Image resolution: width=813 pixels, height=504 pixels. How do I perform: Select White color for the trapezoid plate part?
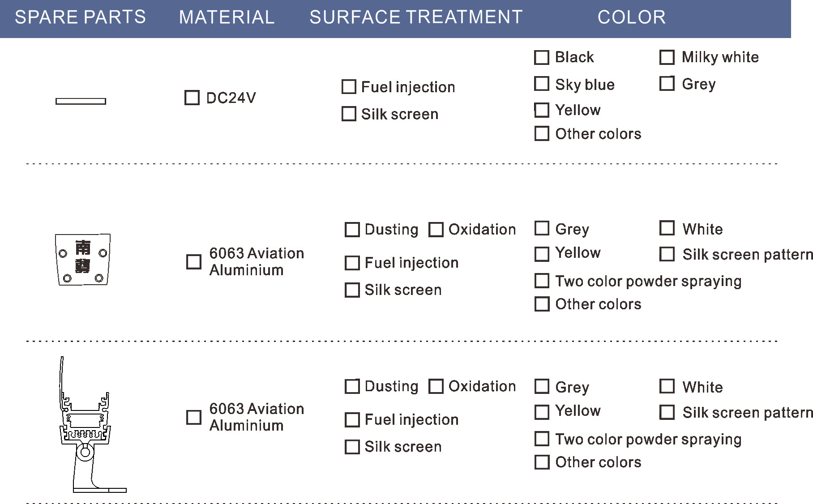[x=667, y=228]
